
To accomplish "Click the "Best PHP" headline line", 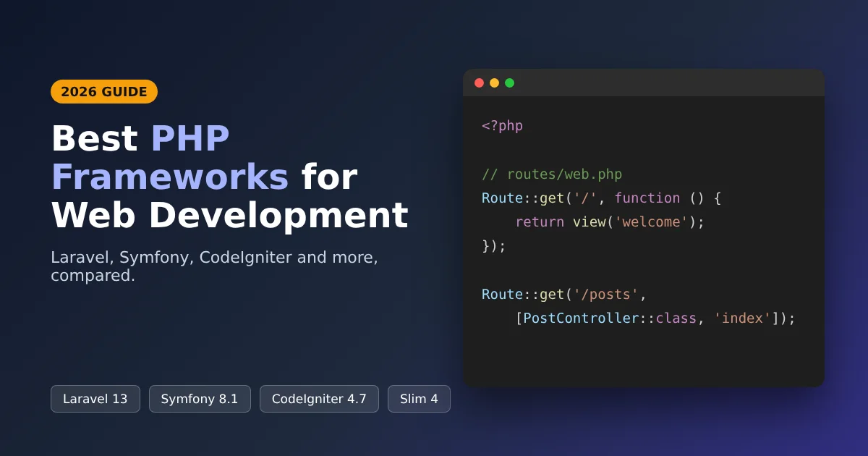I will pyautogui.click(x=140, y=138).
